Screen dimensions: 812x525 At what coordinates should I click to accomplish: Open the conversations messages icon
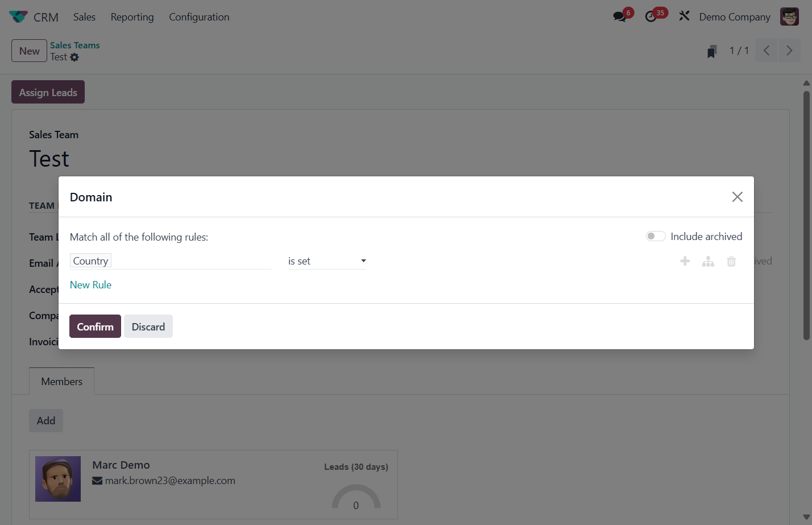point(620,16)
